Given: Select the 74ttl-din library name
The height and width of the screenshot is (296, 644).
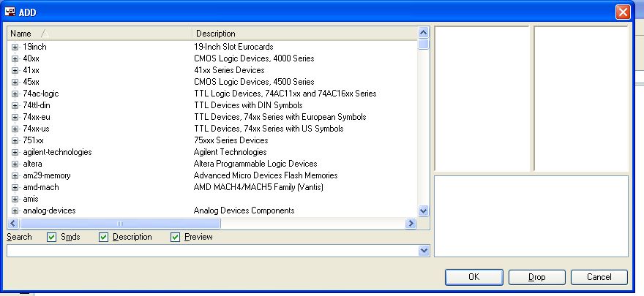Looking at the screenshot, I should tap(37, 105).
